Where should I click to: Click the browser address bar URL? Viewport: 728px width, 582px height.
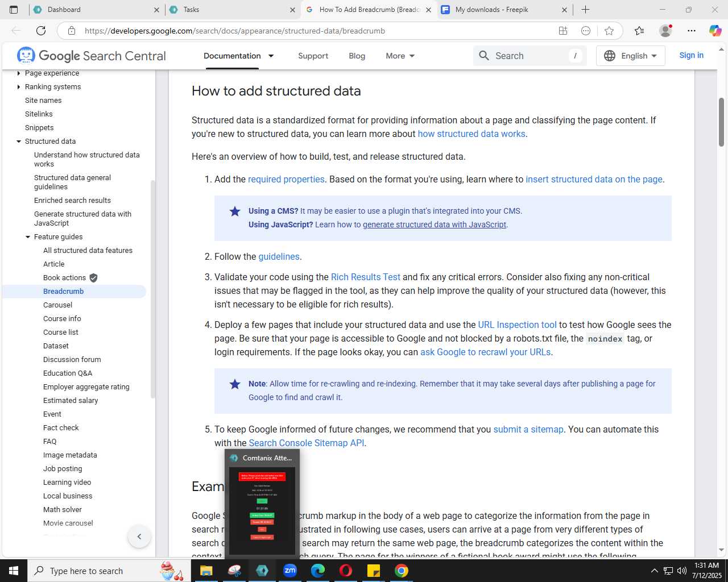coord(235,31)
